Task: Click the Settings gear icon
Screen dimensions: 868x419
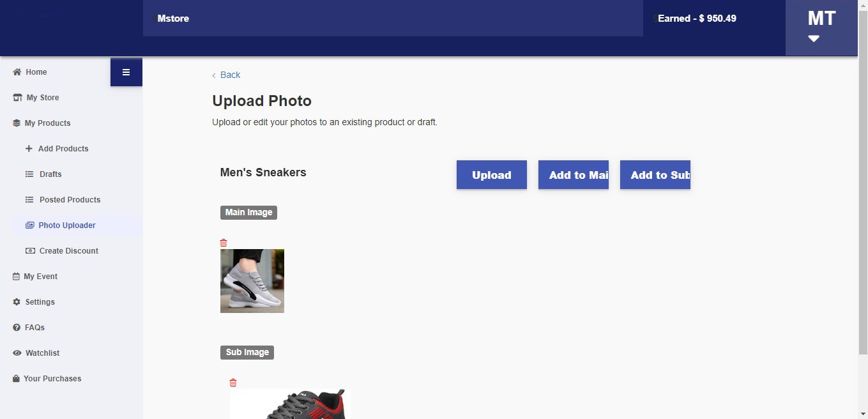Action: [17, 302]
